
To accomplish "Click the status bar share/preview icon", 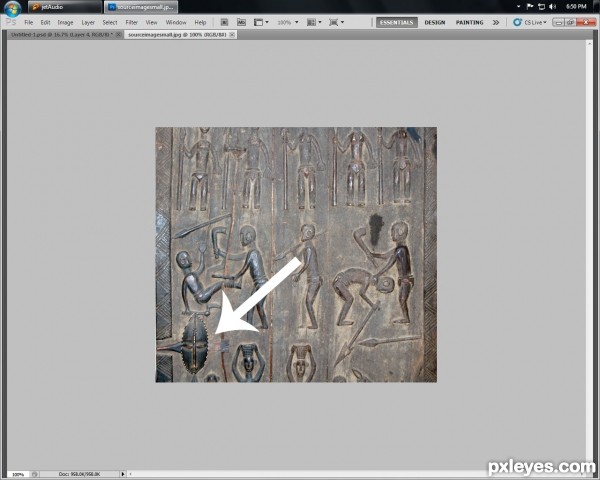I will pyautogui.click(x=34, y=474).
